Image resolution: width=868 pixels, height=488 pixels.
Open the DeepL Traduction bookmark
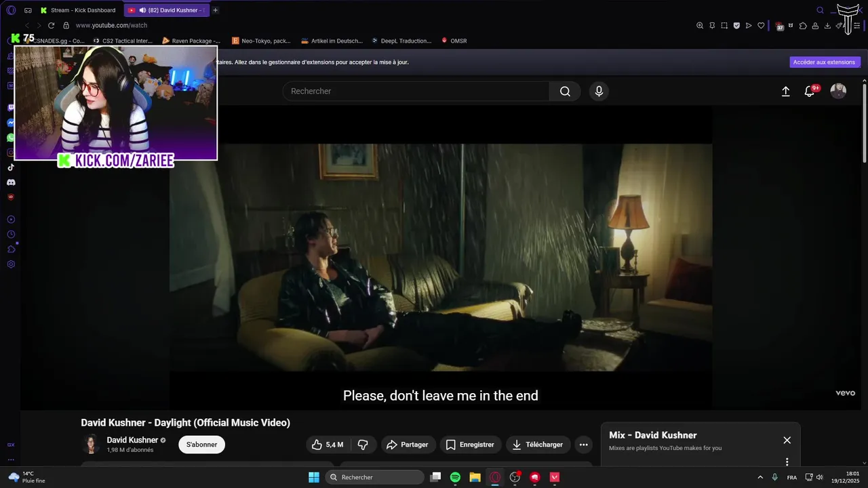point(401,41)
